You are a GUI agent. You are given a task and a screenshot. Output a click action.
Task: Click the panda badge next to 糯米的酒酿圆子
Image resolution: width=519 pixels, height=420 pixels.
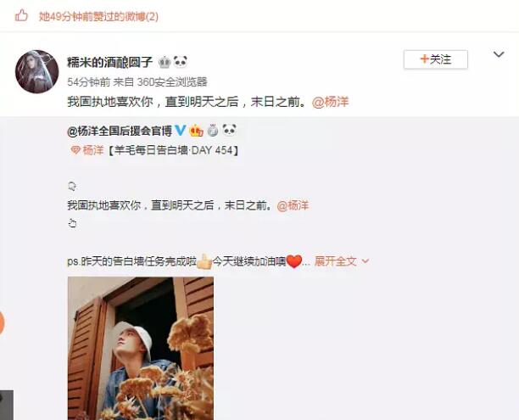180,62
